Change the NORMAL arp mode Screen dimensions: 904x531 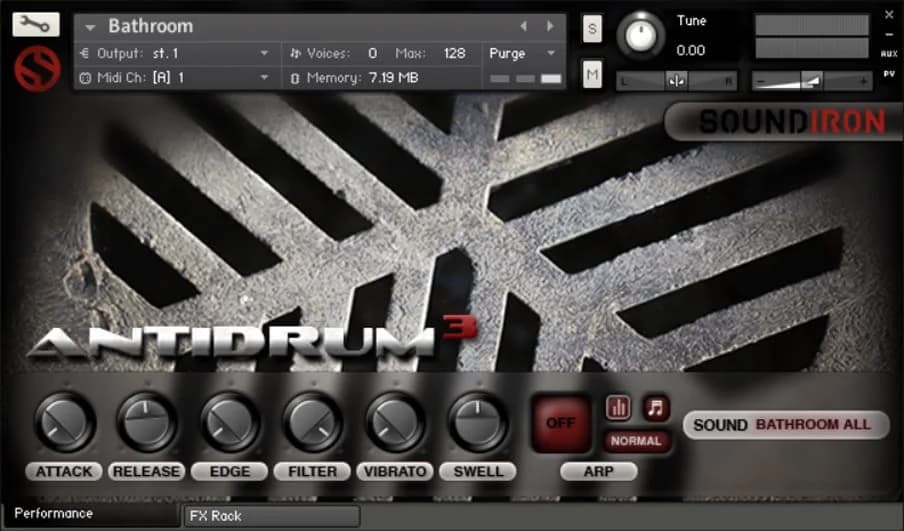[x=636, y=441]
